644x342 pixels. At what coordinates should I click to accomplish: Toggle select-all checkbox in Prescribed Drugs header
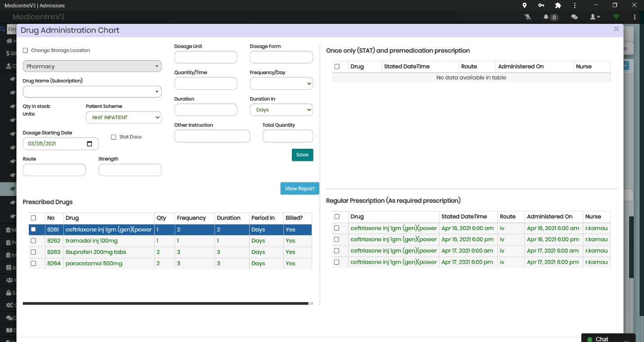pyautogui.click(x=33, y=218)
